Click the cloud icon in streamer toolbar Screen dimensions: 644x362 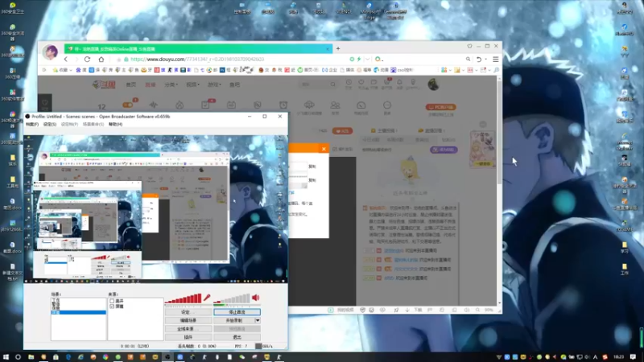[x=309, y=105]
